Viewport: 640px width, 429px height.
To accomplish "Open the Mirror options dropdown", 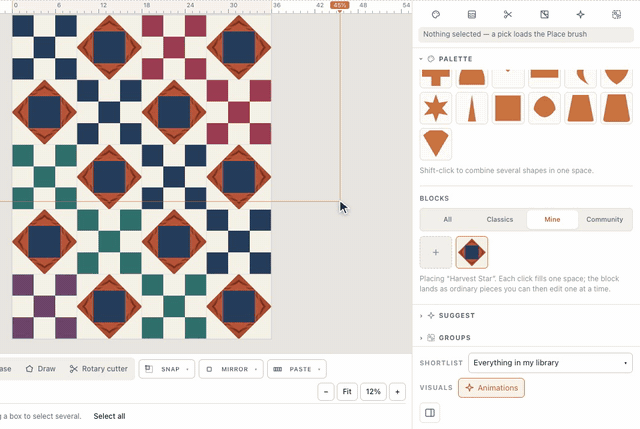I will [x=231, y=369].
